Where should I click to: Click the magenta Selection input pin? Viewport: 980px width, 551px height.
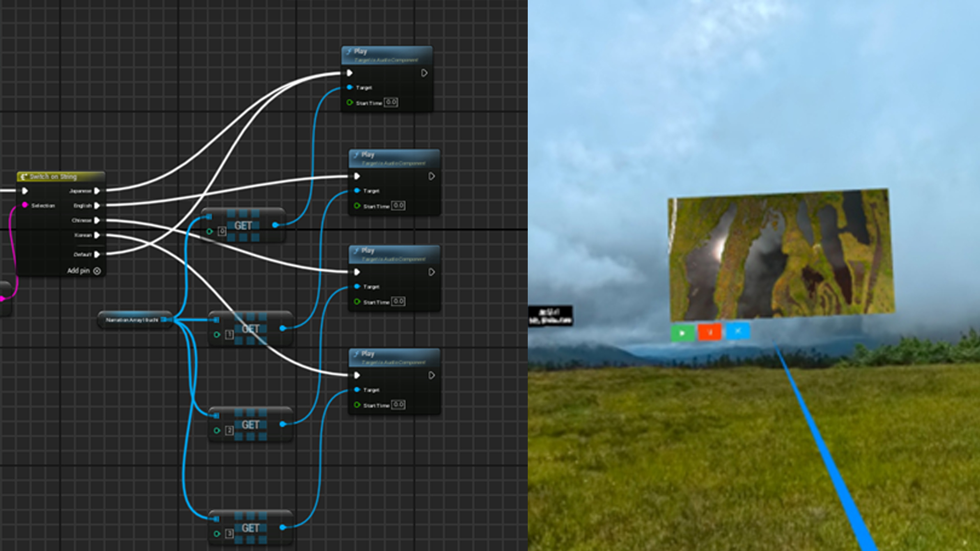pyautogui.click(x=24, y=205)
